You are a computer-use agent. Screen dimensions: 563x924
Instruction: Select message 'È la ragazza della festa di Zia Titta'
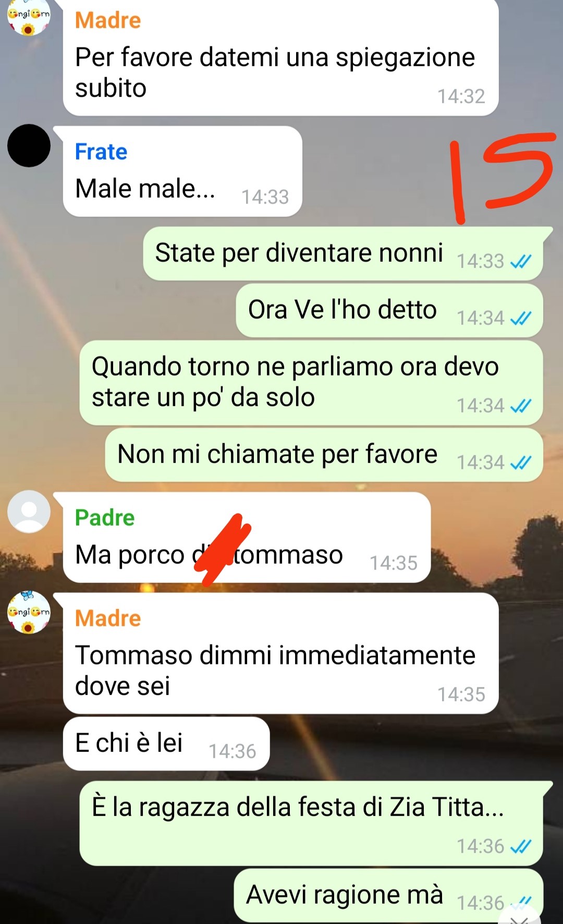pos(311,823)
